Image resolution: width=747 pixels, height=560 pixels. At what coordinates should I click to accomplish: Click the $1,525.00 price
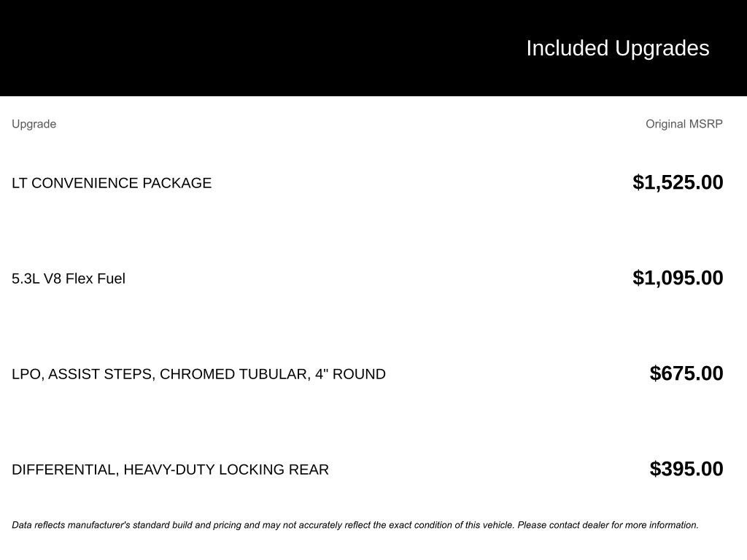[x=678, y=182]
